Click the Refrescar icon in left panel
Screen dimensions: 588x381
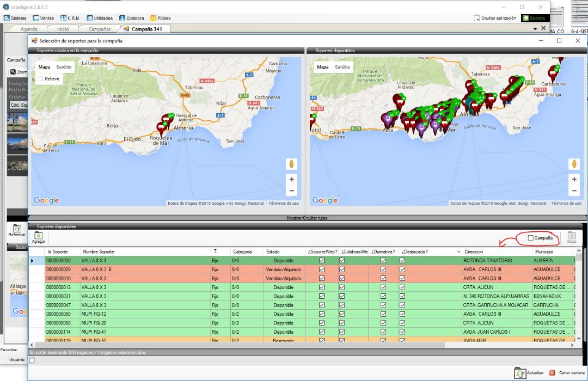click(x=17, y=229)
